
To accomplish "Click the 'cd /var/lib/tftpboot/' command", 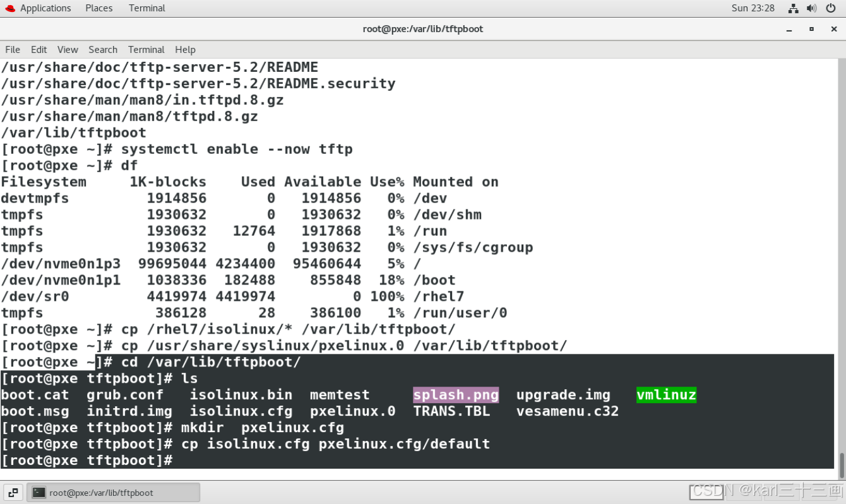I will [x=211, y=362].
